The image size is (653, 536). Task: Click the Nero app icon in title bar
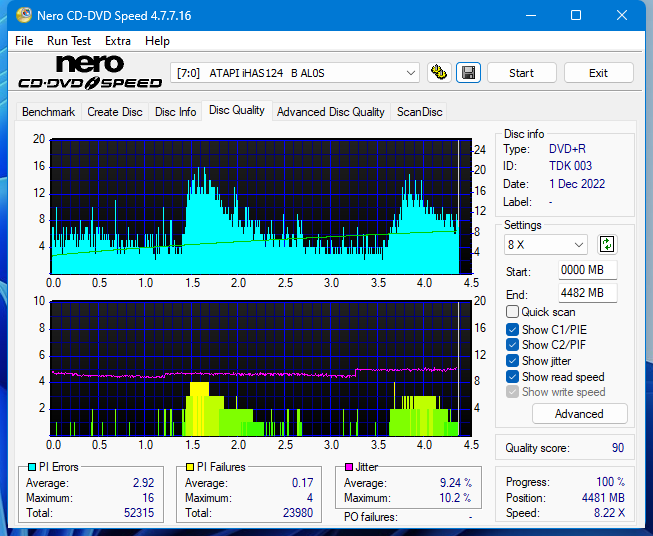(24, 15)
